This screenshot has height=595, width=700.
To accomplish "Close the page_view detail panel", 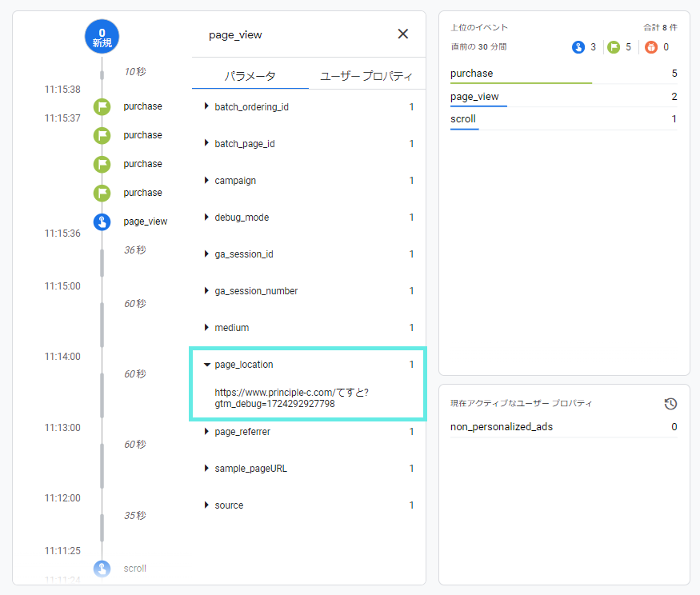I will [402, 34].
